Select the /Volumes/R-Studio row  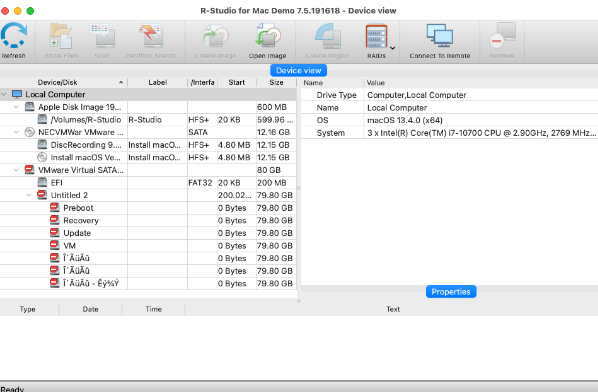(x=148, y=120)
